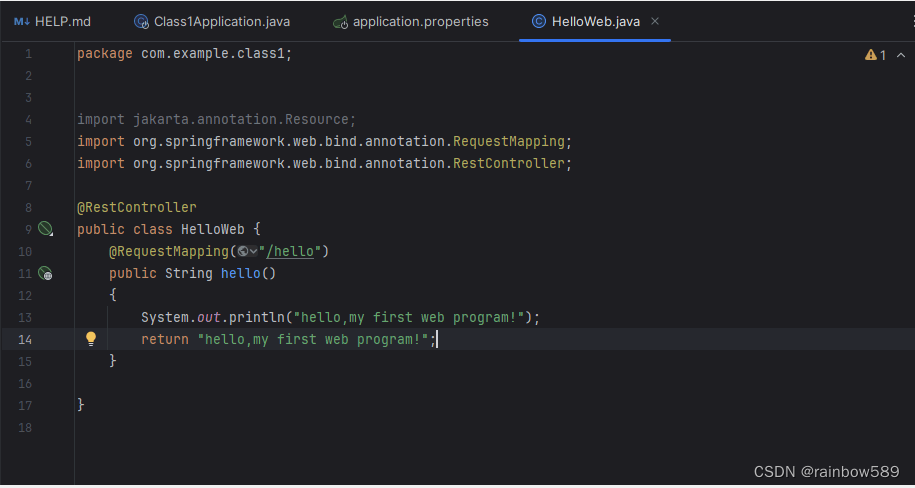Click line number 13 in the gutter
The height and width of the screenshot is (488, 915).
[x=25, y=318]
